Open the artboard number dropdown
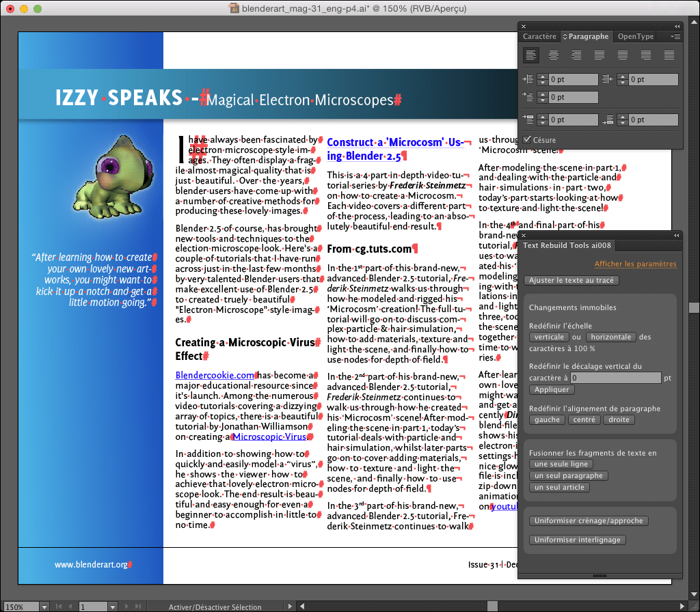700x612 pixels. click(x=112, y=607)
